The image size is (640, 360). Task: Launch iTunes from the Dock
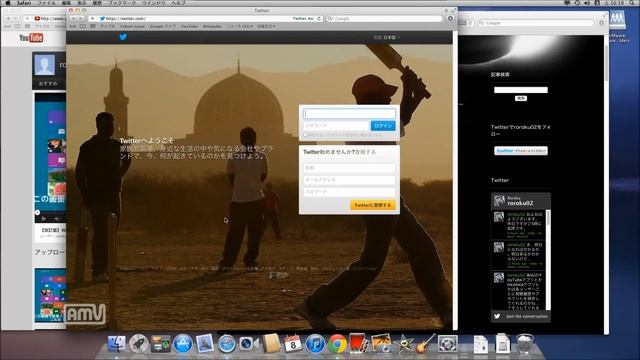[x=315, y=344]
